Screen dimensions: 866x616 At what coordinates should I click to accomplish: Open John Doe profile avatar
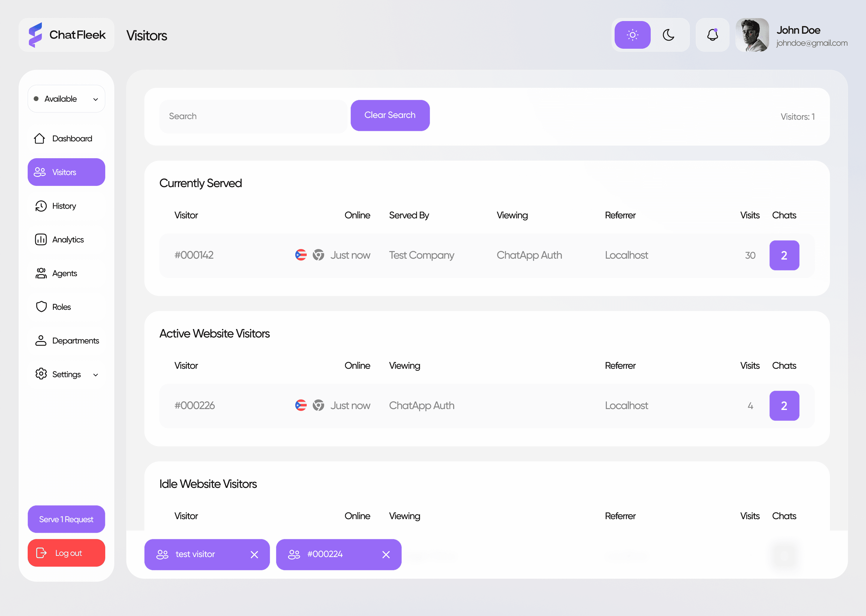pos(752,35)
